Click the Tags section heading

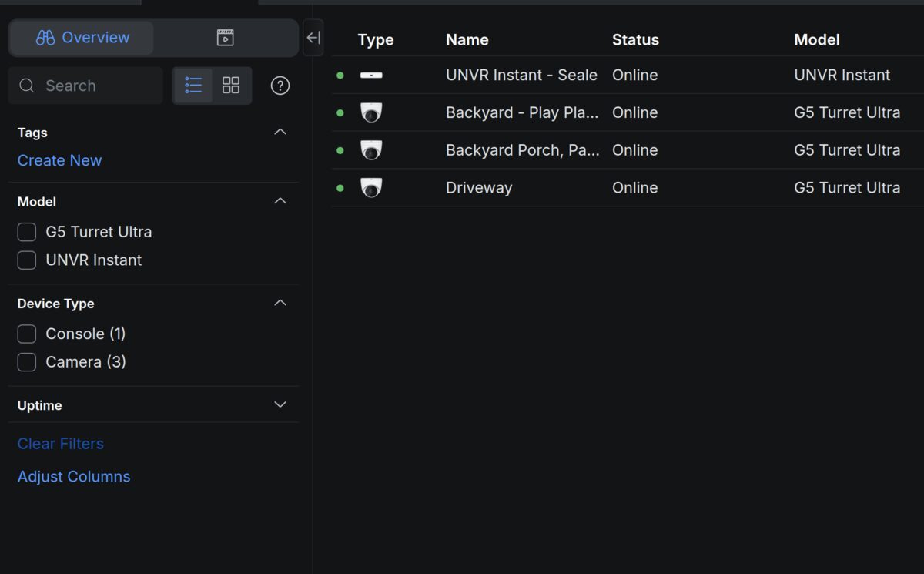pyautogui.click(x=32, y=133)
